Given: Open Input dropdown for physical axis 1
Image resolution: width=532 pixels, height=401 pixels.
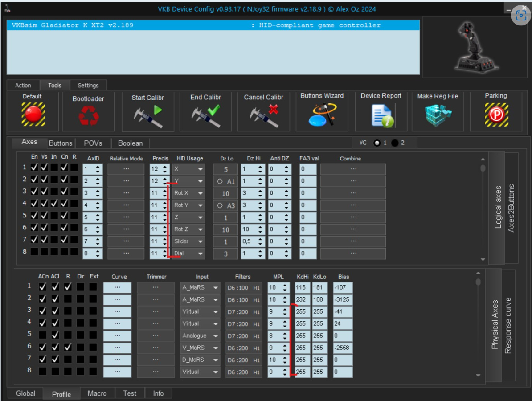Looking at the screenshot, I should point(200,288).
